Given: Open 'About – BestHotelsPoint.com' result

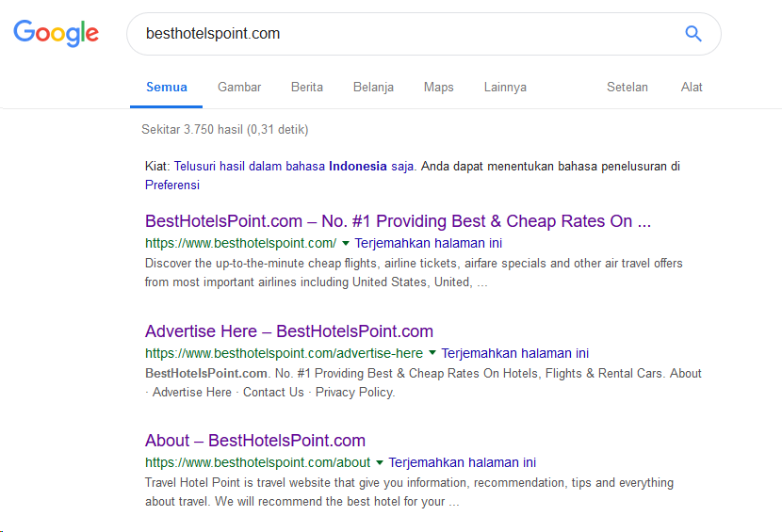Looking at the screenshot, I should click(254, 441).
